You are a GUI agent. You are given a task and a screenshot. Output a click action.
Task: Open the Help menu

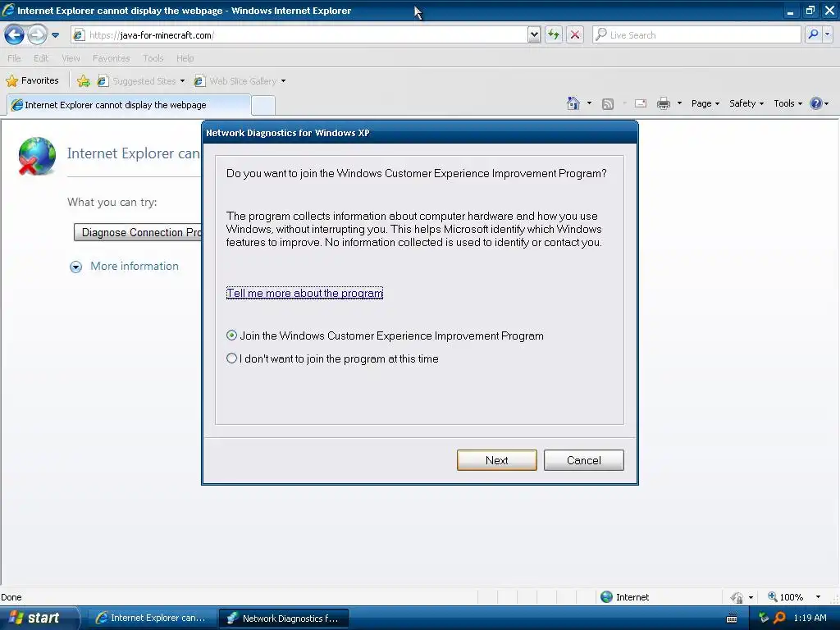click(x=185, y=58)
